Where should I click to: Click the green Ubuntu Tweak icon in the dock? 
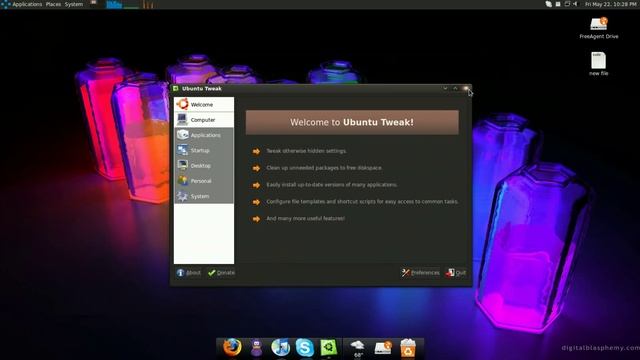(x=329, y=348)
